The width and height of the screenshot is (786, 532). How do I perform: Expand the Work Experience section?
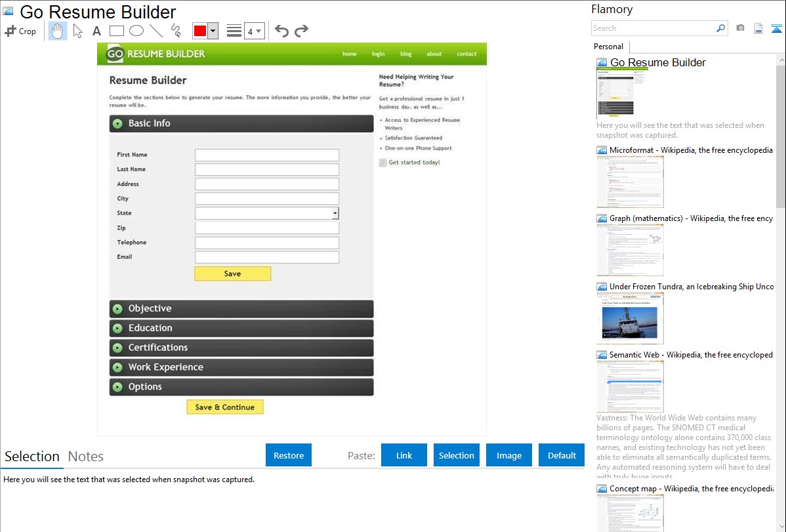pos(241,367)
